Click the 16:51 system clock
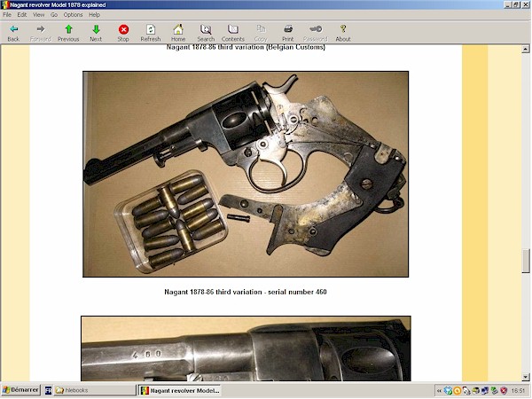The height and width of the screenshot is (399, 532). pos(518,391)
